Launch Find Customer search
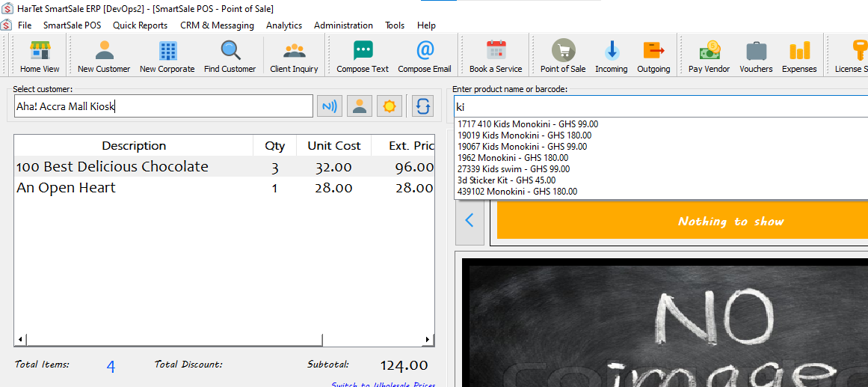This screenshot has width=868, height=387. [x=230, y=56]
